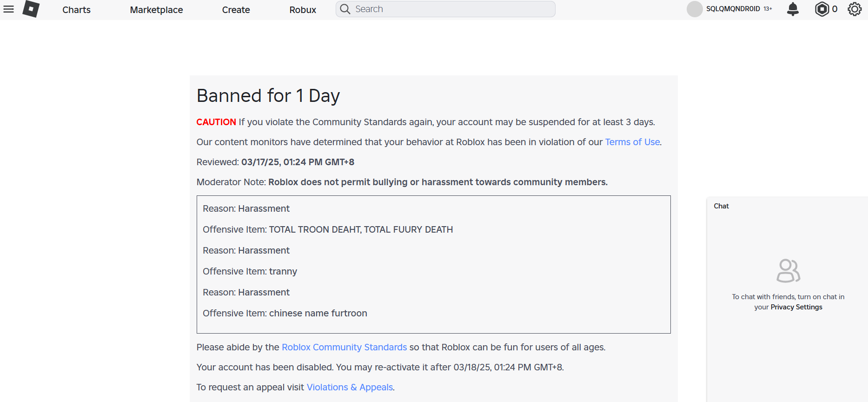Go to the Marketplace tab
This screenshot has height=402, width=868.
click(156, 10)
